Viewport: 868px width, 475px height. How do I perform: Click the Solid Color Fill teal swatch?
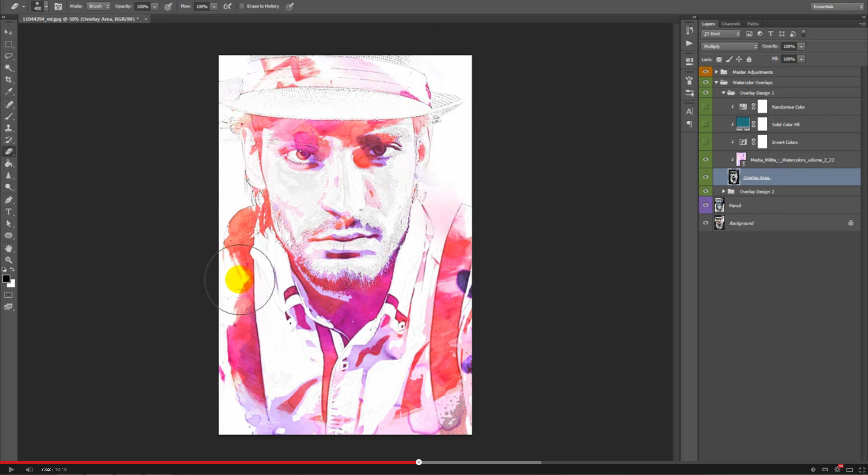pos(743,124)
